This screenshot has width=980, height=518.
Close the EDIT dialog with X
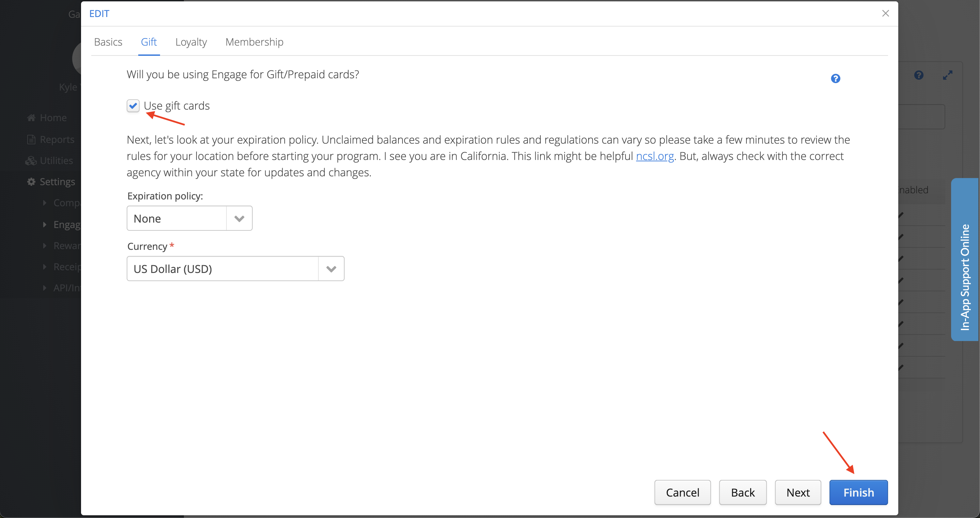pyautogui.click(x=885, y=14)
